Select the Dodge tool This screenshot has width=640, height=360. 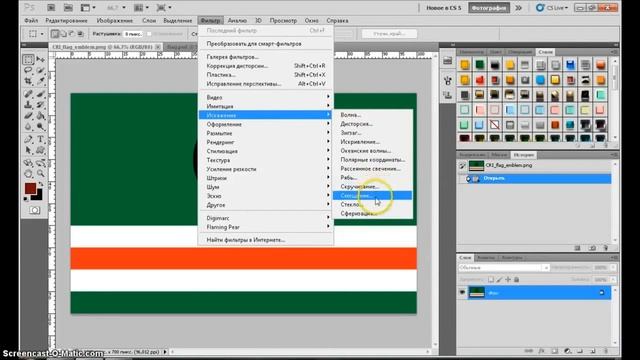tap(40, 127)
